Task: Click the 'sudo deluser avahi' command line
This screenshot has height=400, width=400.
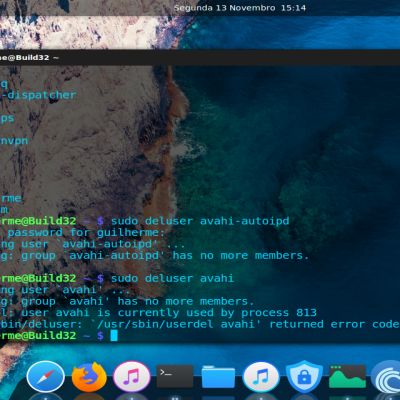Action: [x=172, y=278]
